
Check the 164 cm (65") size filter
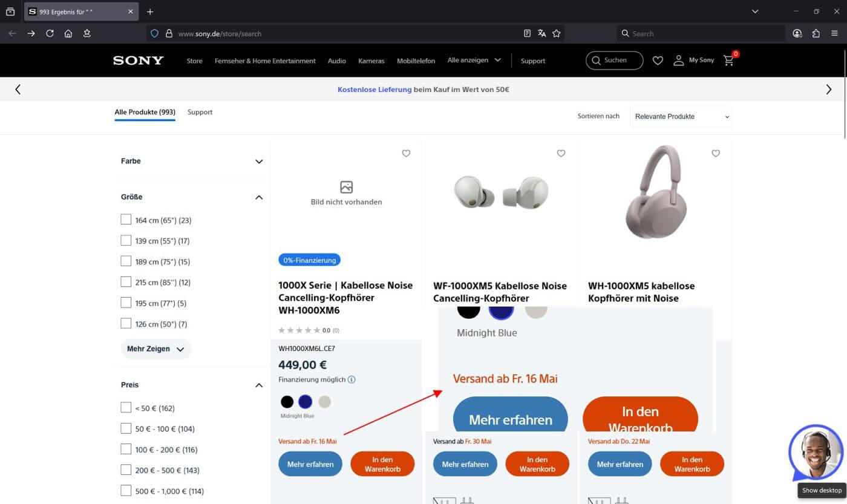coord(126,220)
